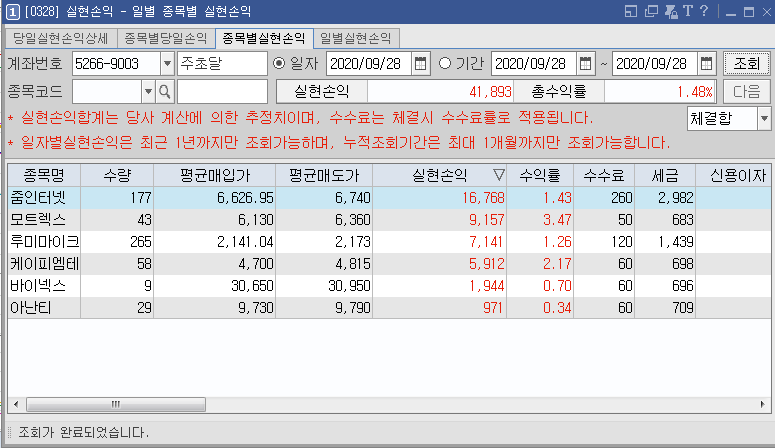Screen dimensions: 775x448
Task: Click return rate value 3.47
Action: pos(557,220)
